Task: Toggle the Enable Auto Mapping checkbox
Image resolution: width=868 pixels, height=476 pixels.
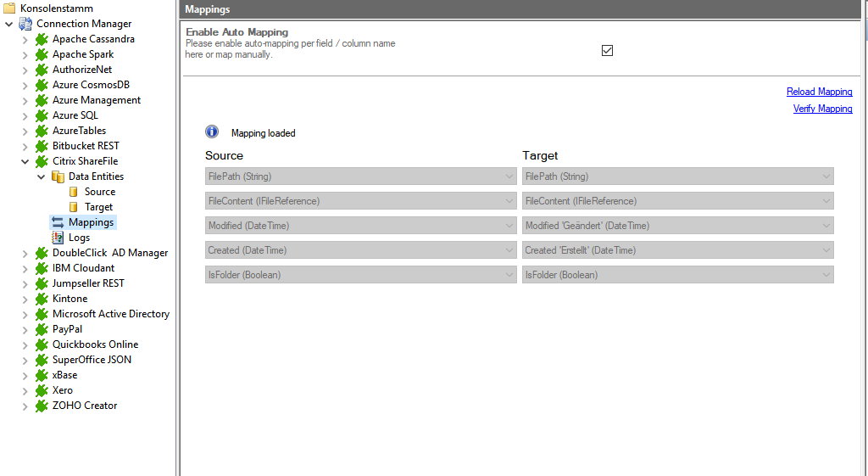Action: [x=607, y=50]
